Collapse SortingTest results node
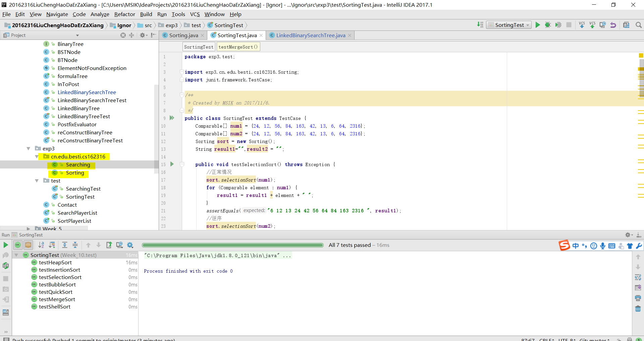The width and height of the screenshot is (644, 341). coord(16,255)
